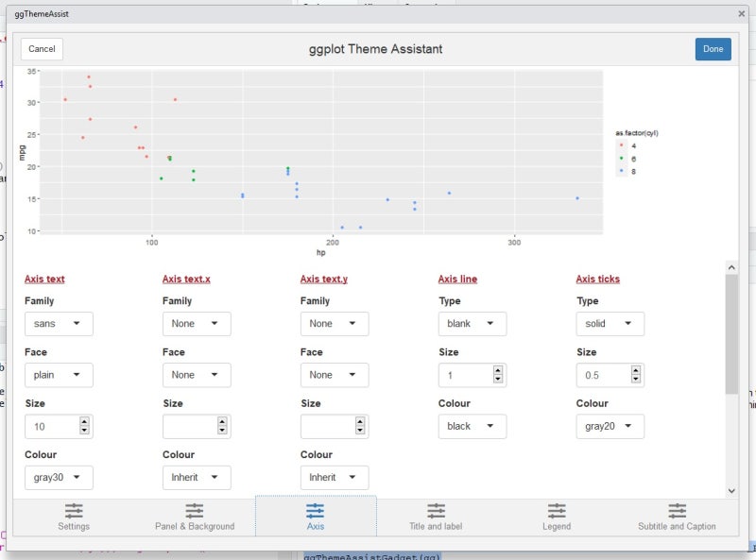Increase Axis text Size with up arrow
This screenshot has width=756, height=560.
coord(84,422)
